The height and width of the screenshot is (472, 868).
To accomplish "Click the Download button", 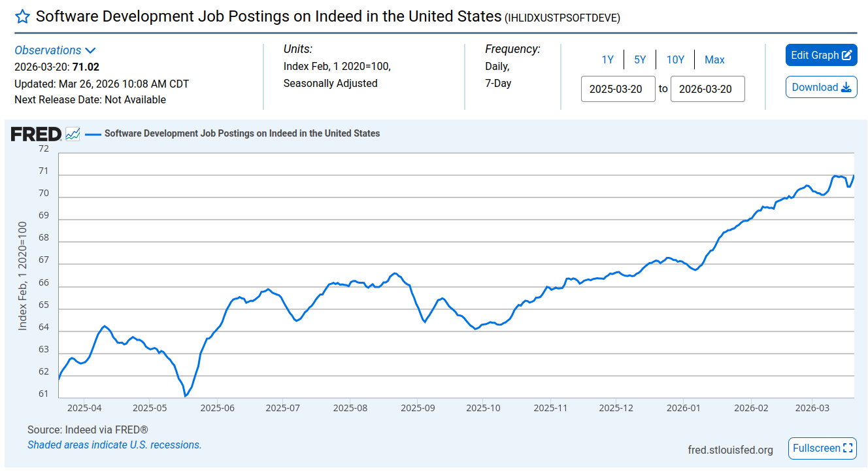I will pyautogui.click(x=821, y=87).
